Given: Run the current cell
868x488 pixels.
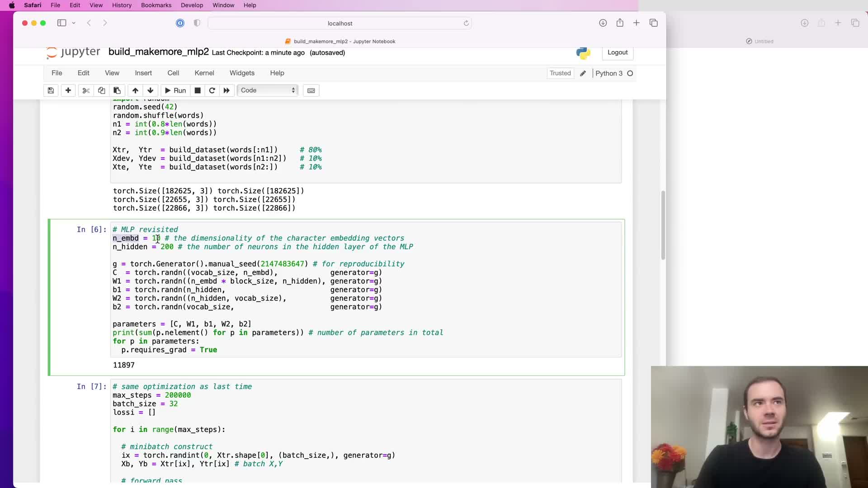Looking at the screenshot, I should pos(175,90).
